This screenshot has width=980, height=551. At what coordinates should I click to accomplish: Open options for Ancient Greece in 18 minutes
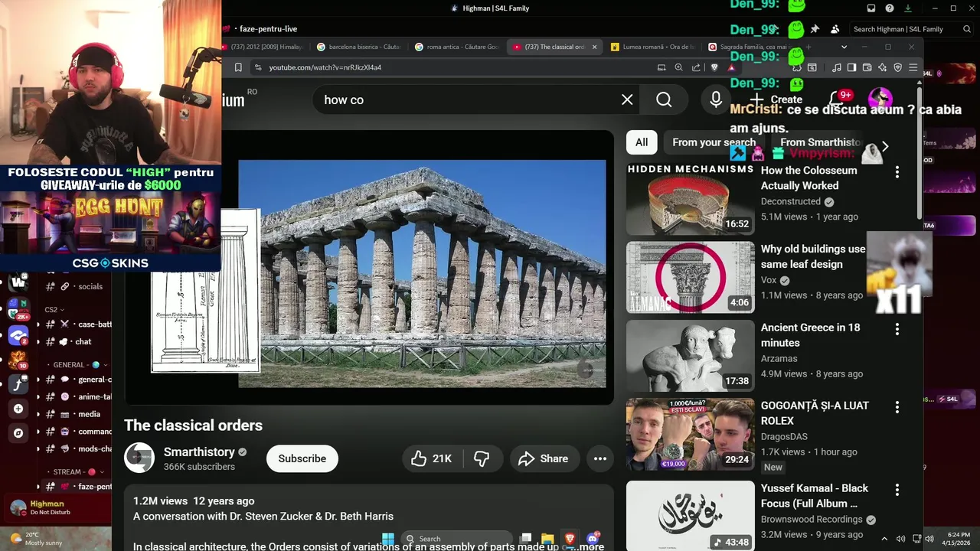(897, 329)
